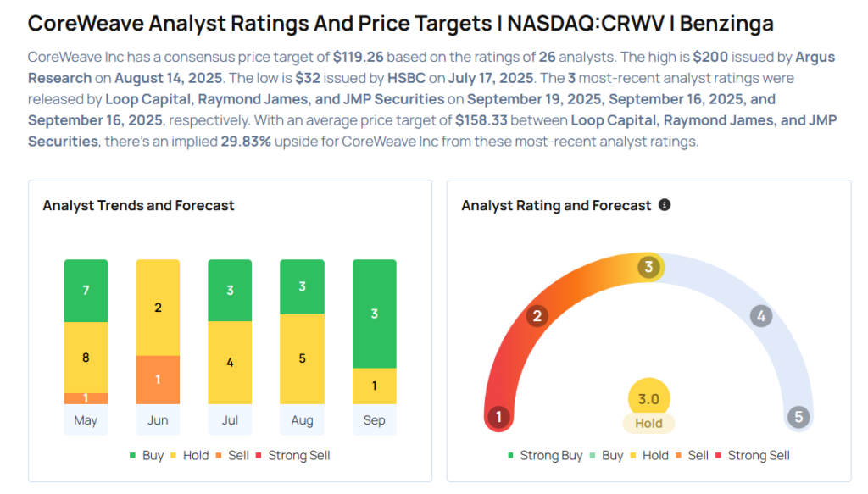Viewport: 868px width, 494px height.
Task: Click the green Sep Buy bar segment
Action: [374, 314]
